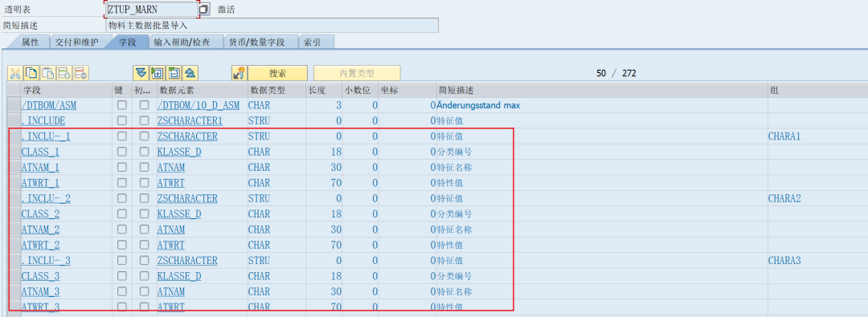Click value help icon beside ZTUP_MARN field

click(x=204, y=10)
